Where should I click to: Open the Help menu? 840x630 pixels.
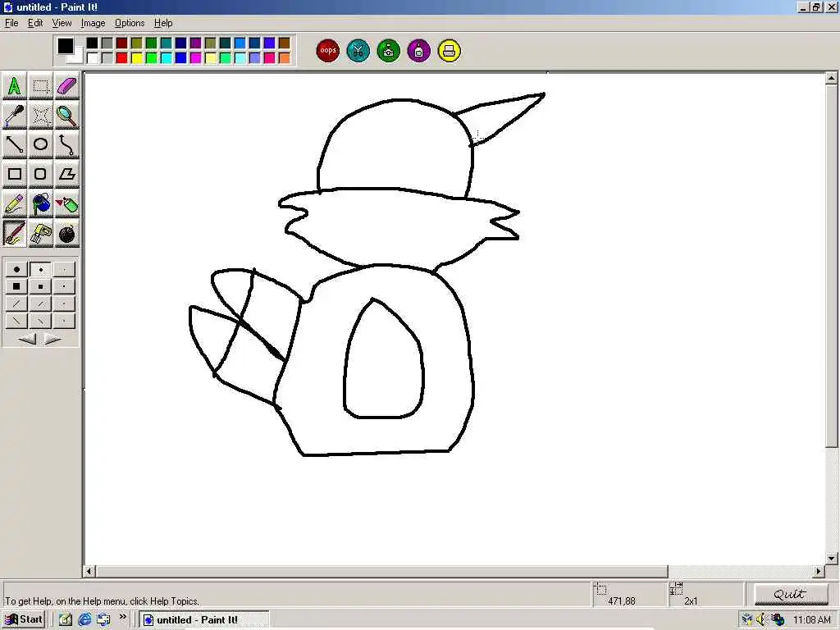(x=163, y=23)
